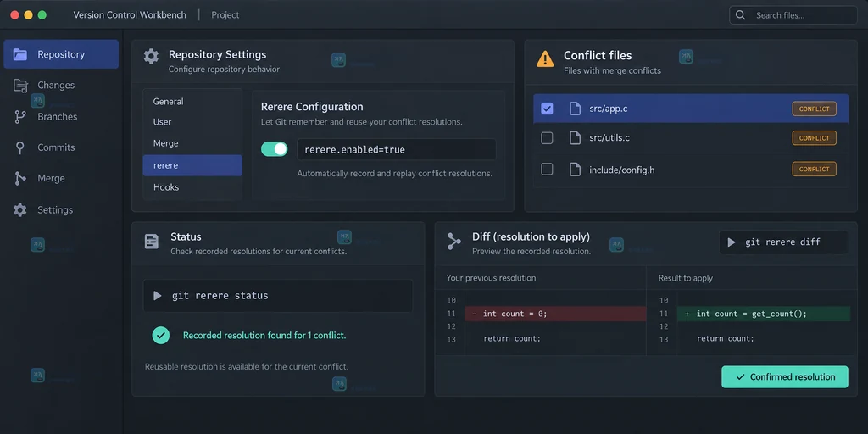Select the include/config.h file name
Image resolution: width=868 pixels, height=434 pixels.
(621, 170)
